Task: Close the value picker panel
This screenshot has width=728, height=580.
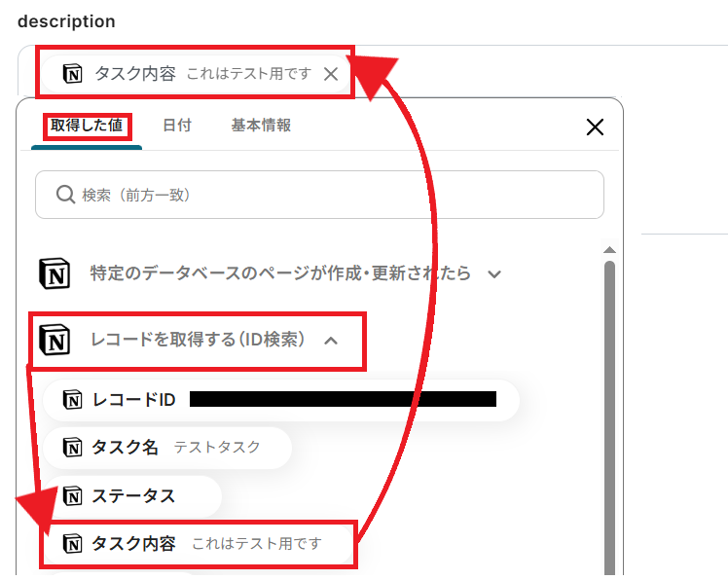Action: 595,127
